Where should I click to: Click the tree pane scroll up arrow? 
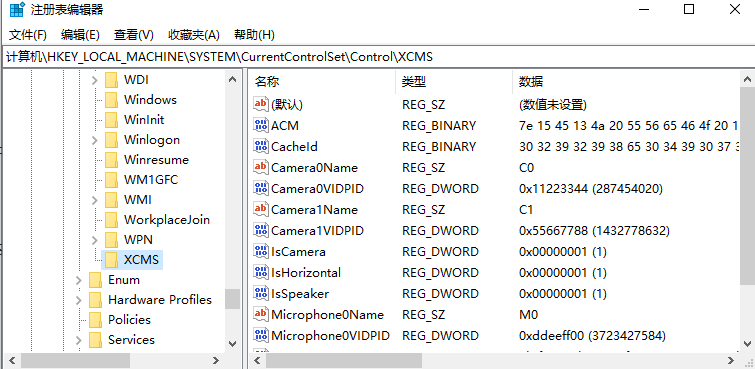click(x=233, y=79)
